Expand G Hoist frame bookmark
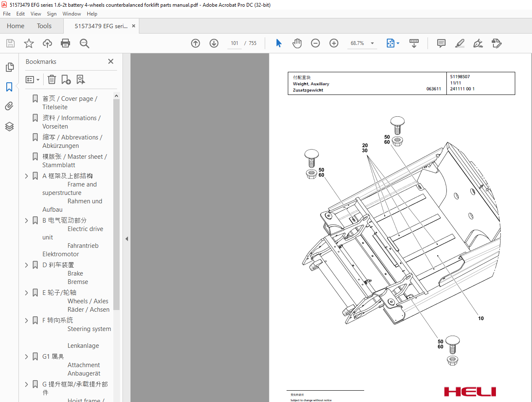The image size is (532, 402). [26, 384]
